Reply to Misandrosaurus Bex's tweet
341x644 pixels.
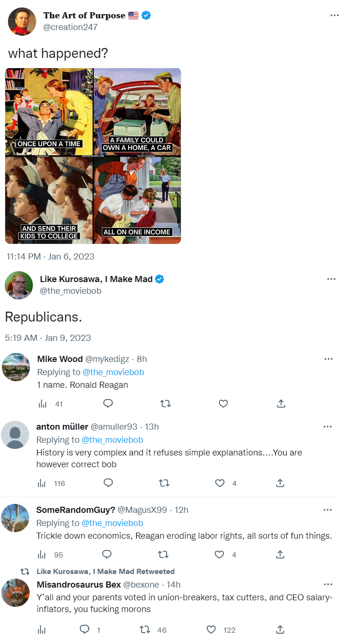point(85,629)
